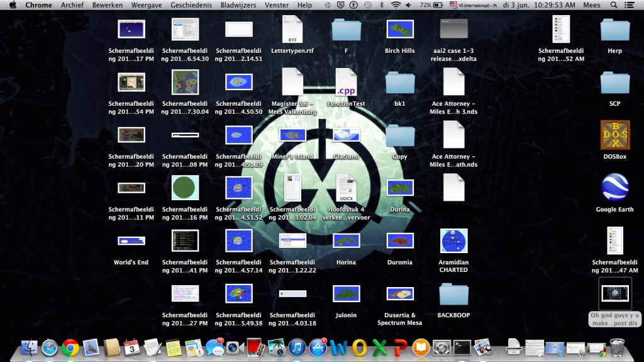Select the Lettertypen.rtf file
This screenshot has height=362, width=644.
(292, 29)
